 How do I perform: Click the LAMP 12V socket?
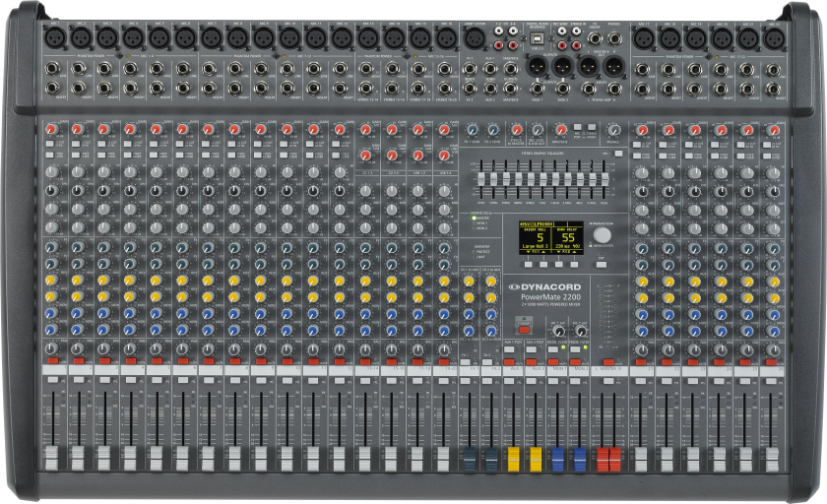click(476, 38)
